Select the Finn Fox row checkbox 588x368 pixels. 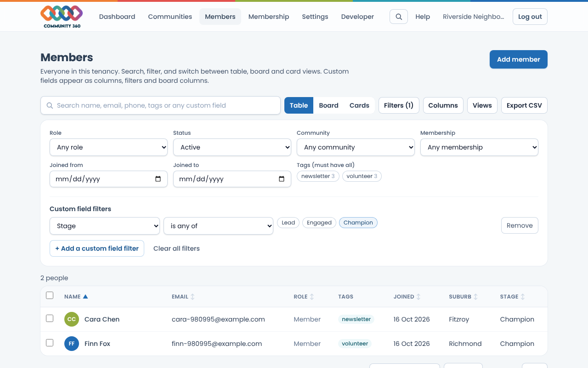50,343
